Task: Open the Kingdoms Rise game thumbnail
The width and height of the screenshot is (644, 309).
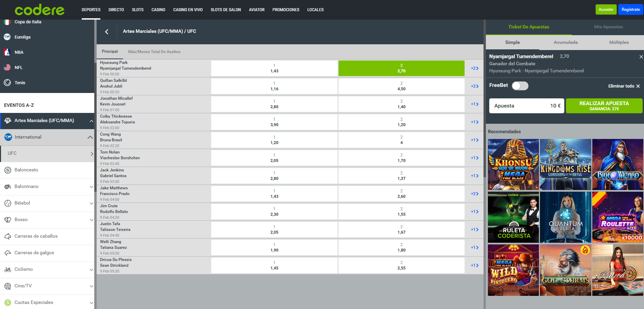Action: tap(566, 164)
